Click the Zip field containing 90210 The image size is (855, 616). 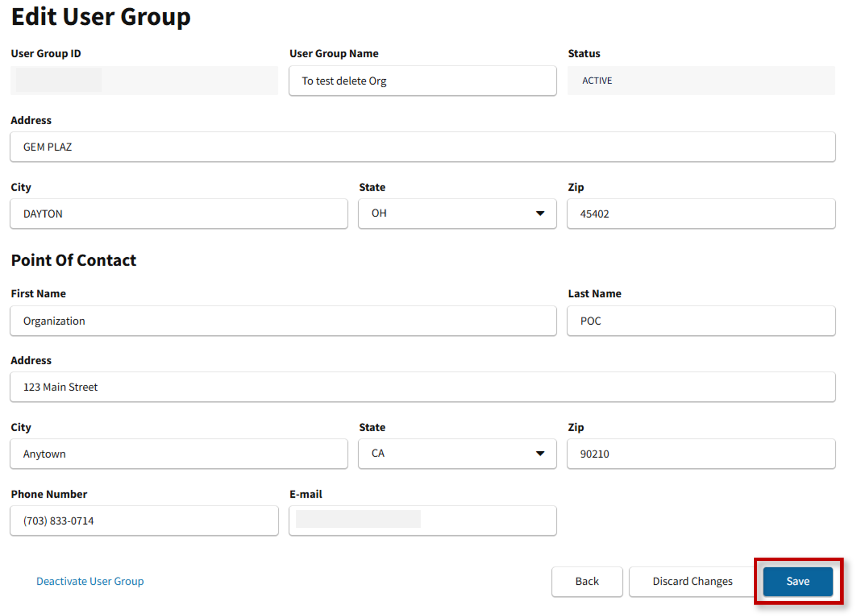(x=701, y=454)
